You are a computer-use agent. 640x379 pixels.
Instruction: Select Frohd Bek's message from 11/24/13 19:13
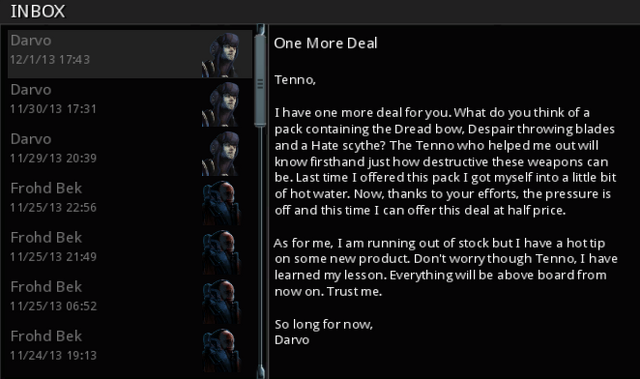pyautogui.click(x=130, y=350)
